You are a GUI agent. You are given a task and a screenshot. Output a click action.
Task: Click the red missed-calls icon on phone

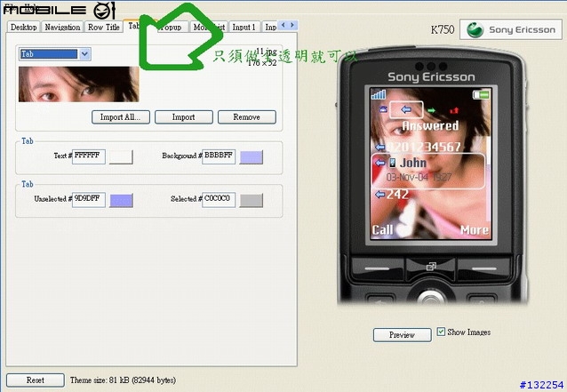click(454, 110)
